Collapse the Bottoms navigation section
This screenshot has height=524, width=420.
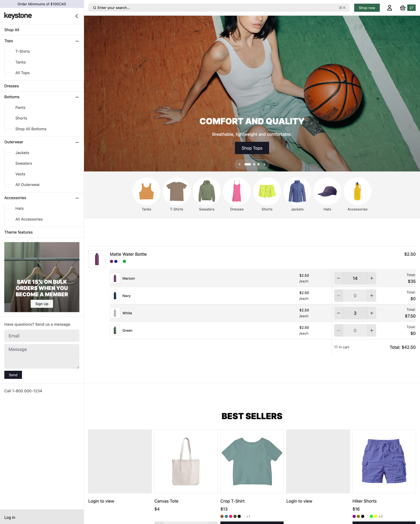tap(77, 97)
